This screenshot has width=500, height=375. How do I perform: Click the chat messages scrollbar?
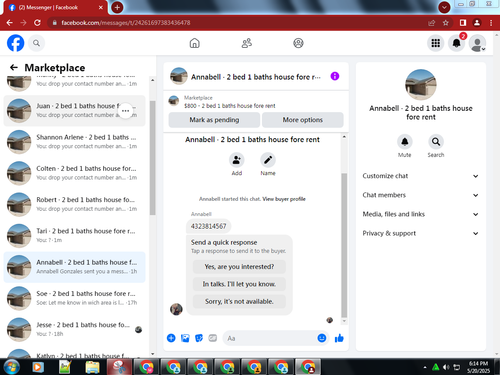[344, 245]
